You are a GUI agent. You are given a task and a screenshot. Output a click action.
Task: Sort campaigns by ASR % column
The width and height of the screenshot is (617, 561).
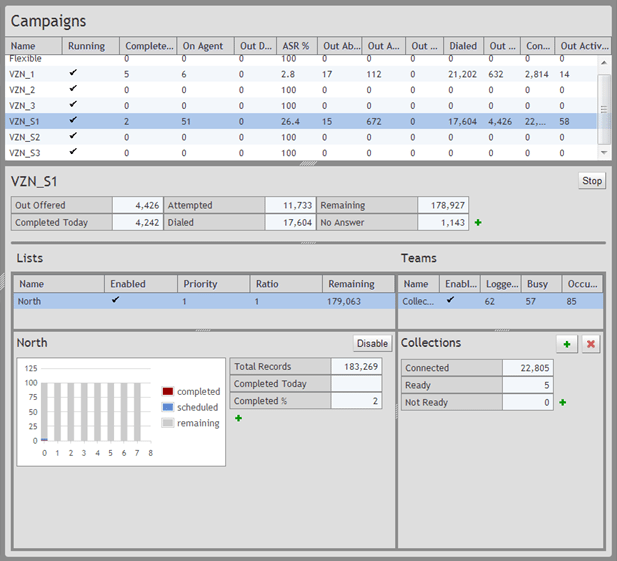[x=297, y=46]
